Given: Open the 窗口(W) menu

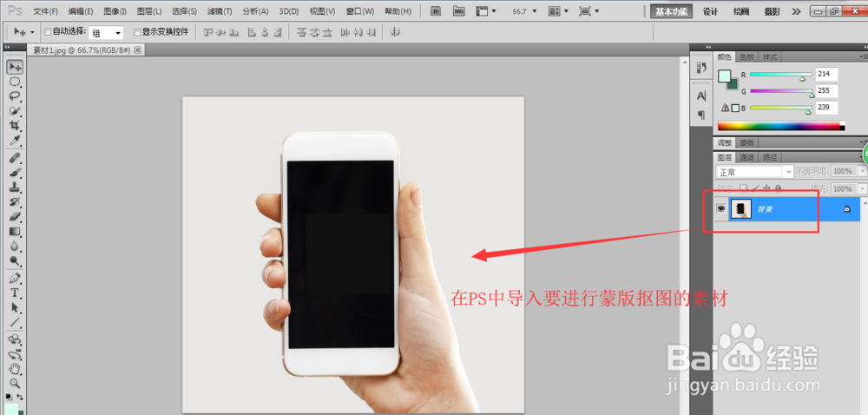Looking at the screenshot, I should tap(360, 11).
